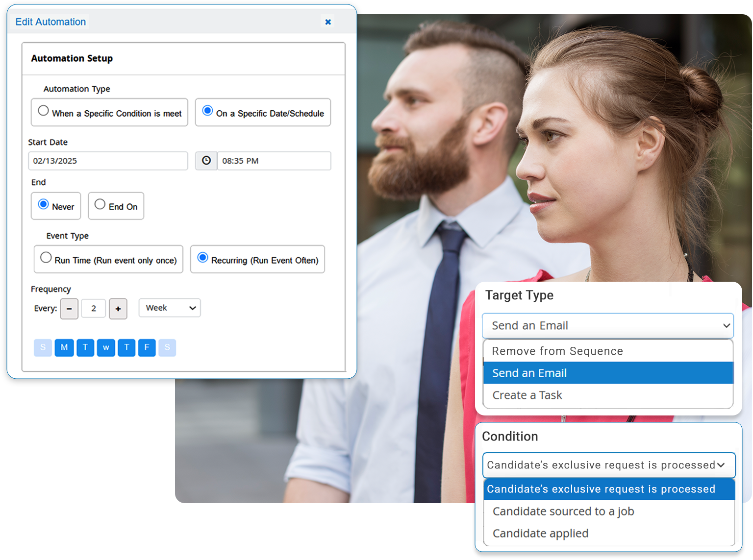Disable Monday in the weekday selector
The height and width of the screenshot is (560, 753).
64,347
